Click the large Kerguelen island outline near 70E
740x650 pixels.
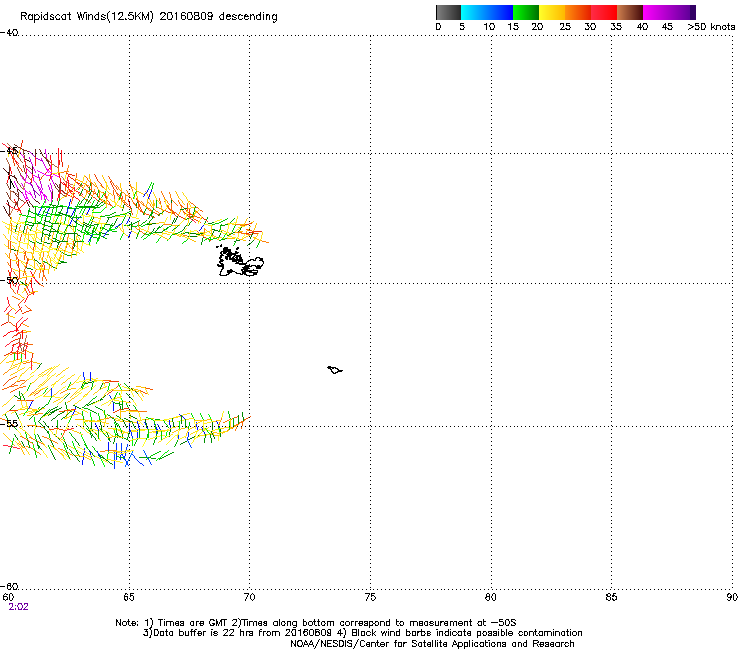coord(240,261)
